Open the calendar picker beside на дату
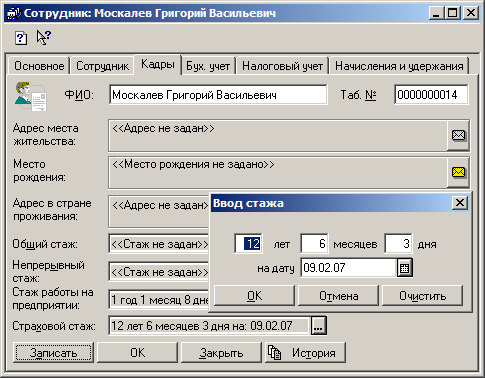The height and width of the screenshot is (378, 485). (405, 268)
